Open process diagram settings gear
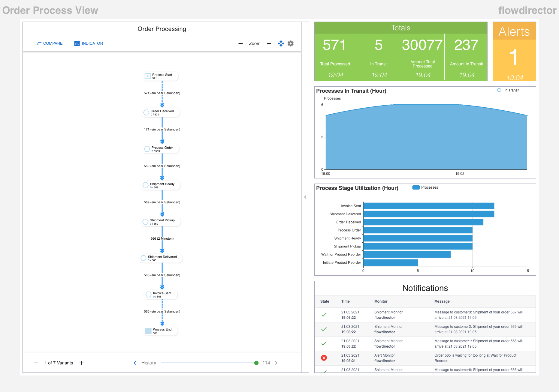The image size is (559, 392). (x=291, y=43)
